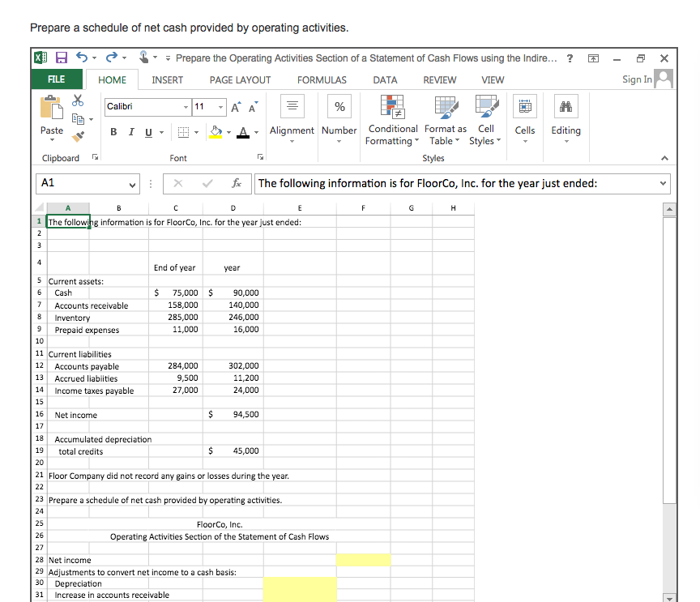Open the PAGE LAYOUT tab
The width and height of the screenshot is (700, 602).
tap(240, 79)
